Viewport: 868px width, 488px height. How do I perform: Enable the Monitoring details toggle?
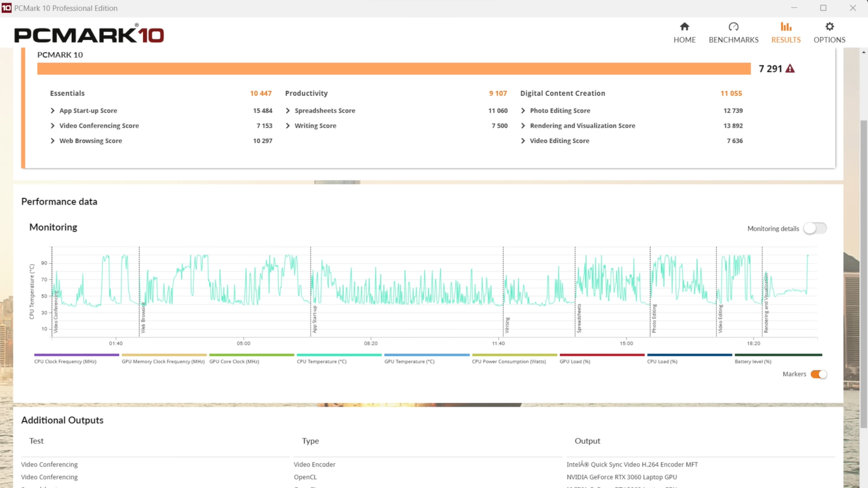pos(815,229)
